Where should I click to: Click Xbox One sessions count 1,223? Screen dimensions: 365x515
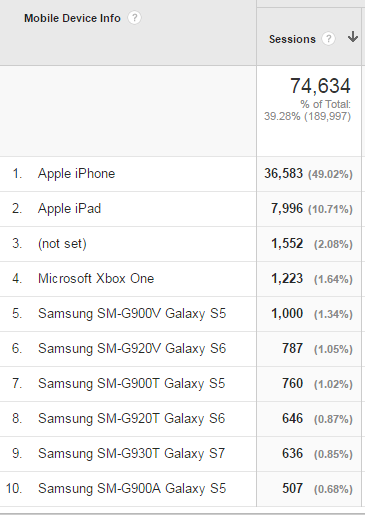(x=287, y=279)
